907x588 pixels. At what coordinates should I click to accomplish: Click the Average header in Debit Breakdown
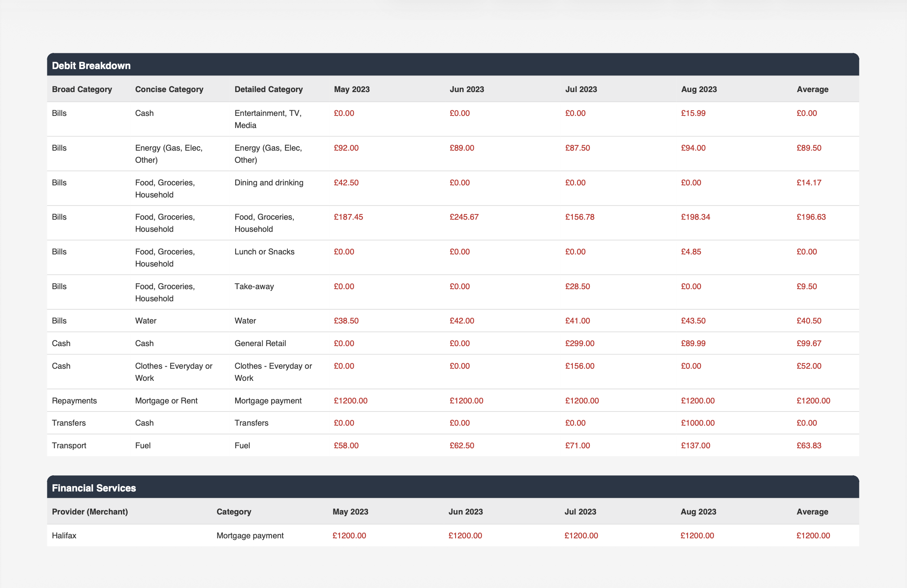click(x=812, y=89)
